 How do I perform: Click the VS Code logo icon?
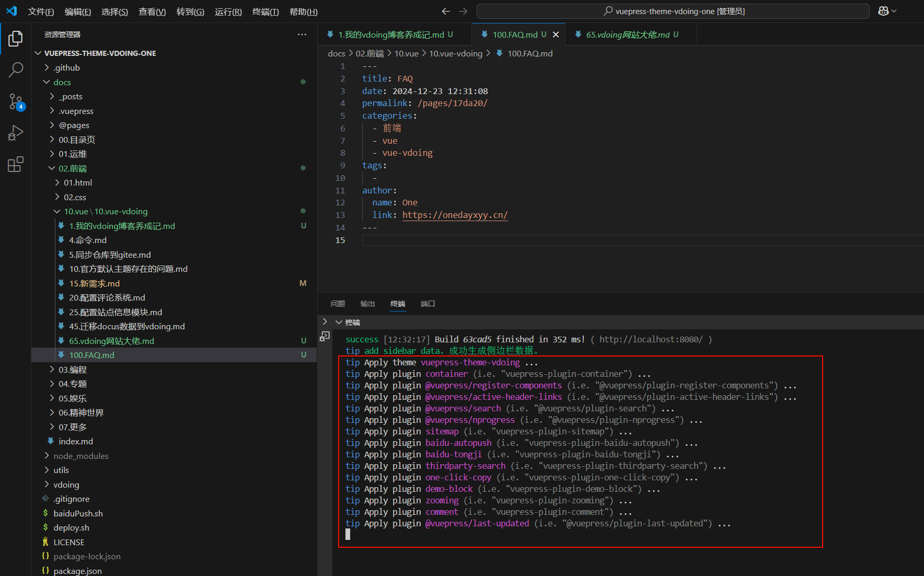coord(11,11)
